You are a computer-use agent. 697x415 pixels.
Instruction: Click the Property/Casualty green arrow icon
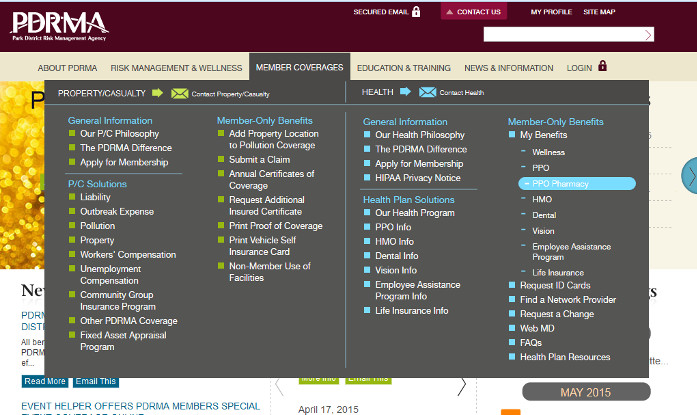(x=156, y=93)
